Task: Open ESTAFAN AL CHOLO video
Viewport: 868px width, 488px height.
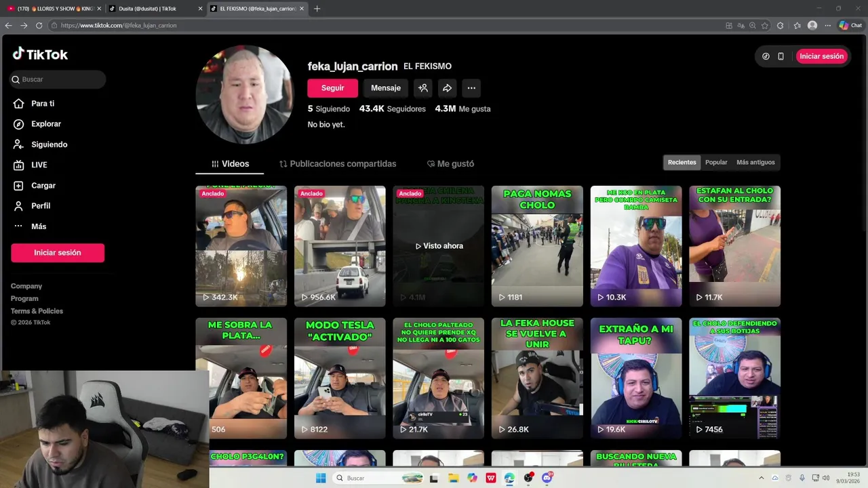Action: click(x=734, y=246)
